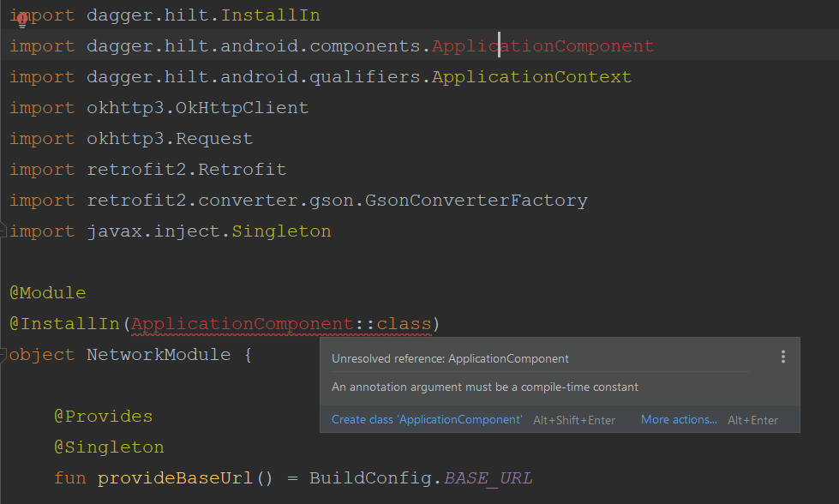839x504 pixels.
Task: Open the kebab menu on the error tooltip
Action: click(782, 357)
